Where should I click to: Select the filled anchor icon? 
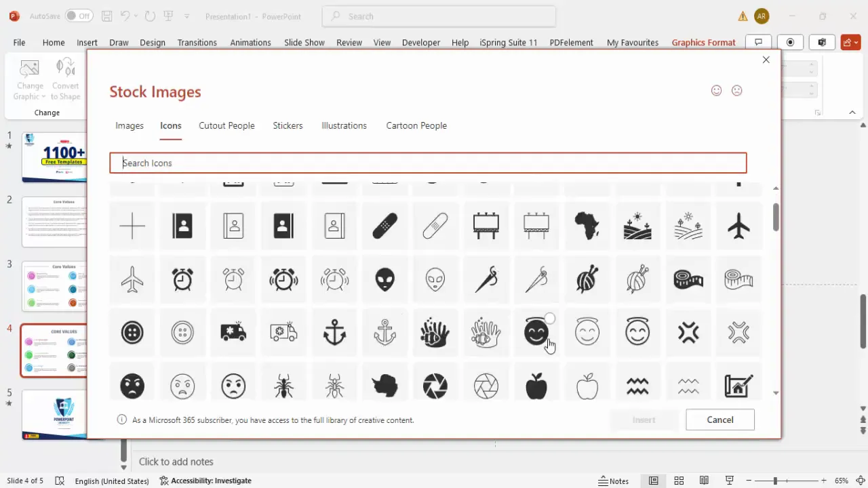(334, 332)
